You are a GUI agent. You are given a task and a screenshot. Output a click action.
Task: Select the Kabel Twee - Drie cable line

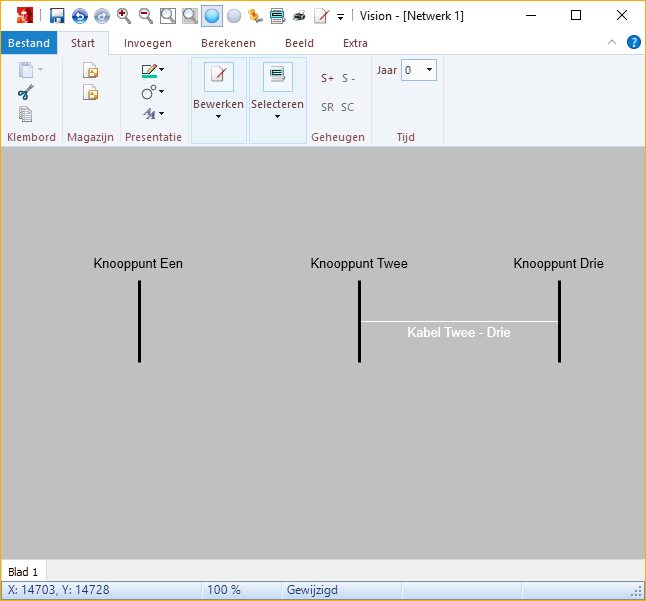point(458,321)
